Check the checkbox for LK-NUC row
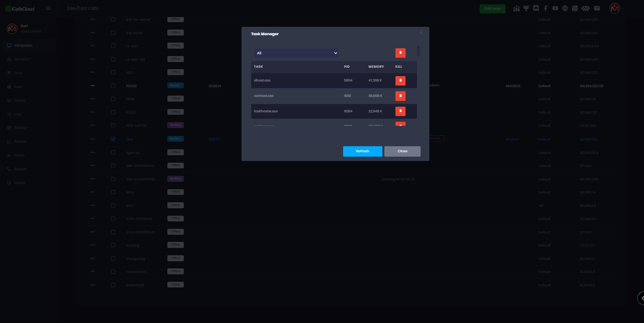 [113, 46]
